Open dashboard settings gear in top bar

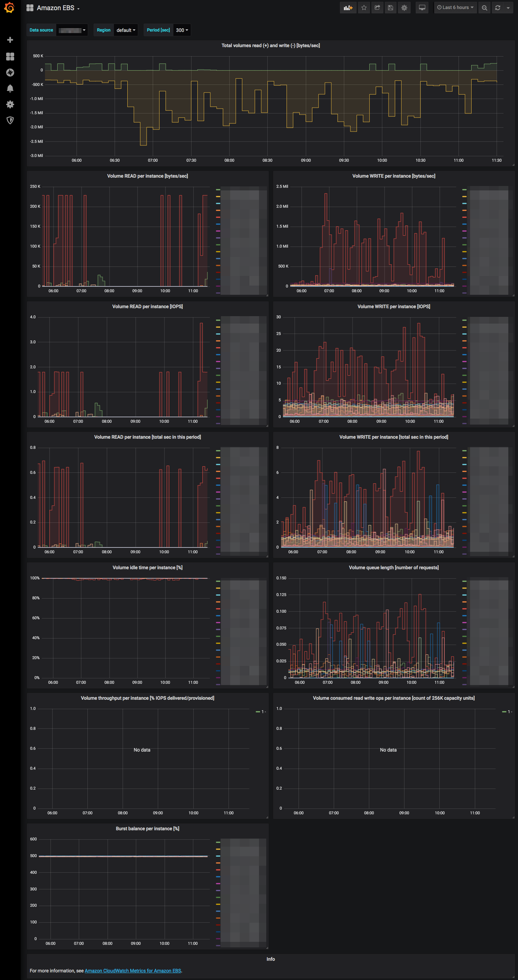click(x=404, y=8)
